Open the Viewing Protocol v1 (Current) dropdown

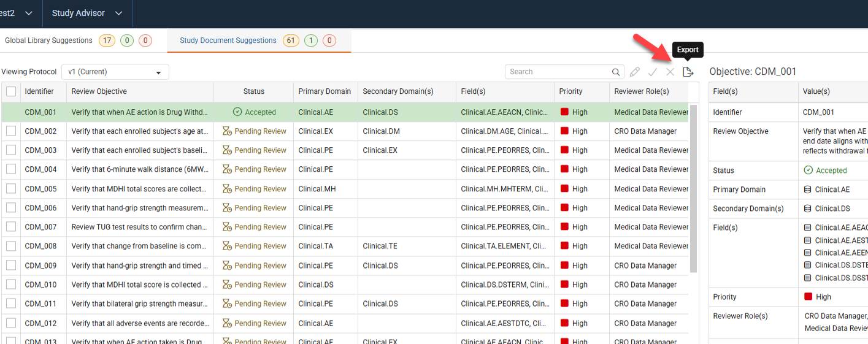tap(115, 72)
